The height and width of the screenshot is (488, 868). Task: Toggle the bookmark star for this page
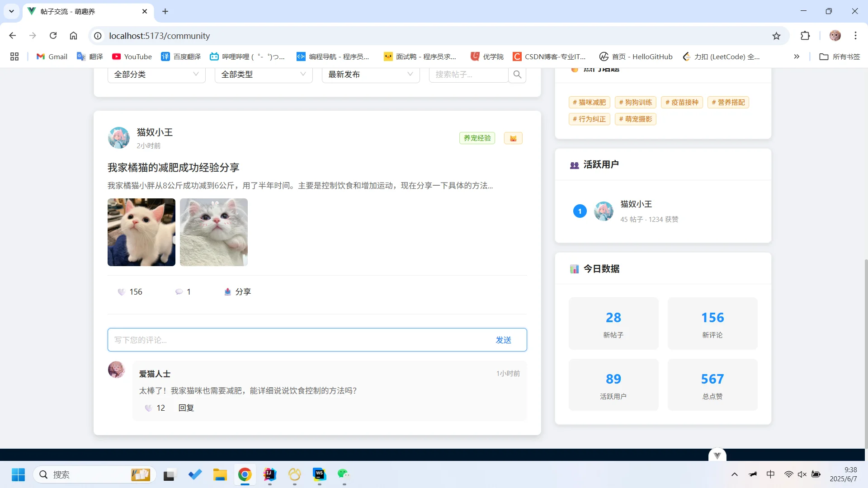[x=776, y=36]
